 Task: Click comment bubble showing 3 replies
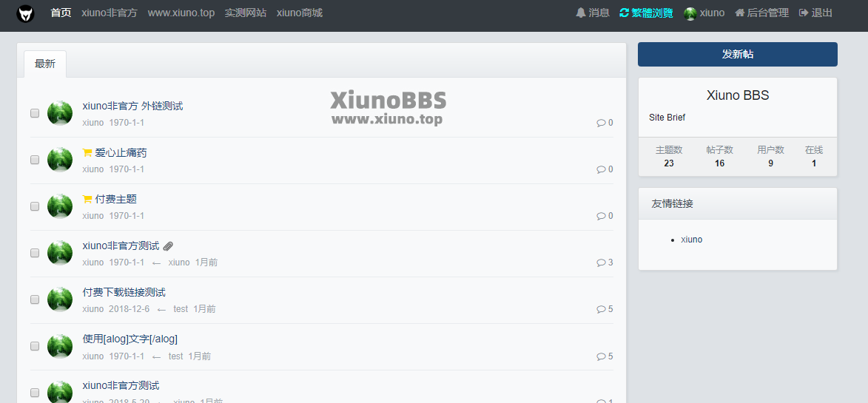point(601,263)
